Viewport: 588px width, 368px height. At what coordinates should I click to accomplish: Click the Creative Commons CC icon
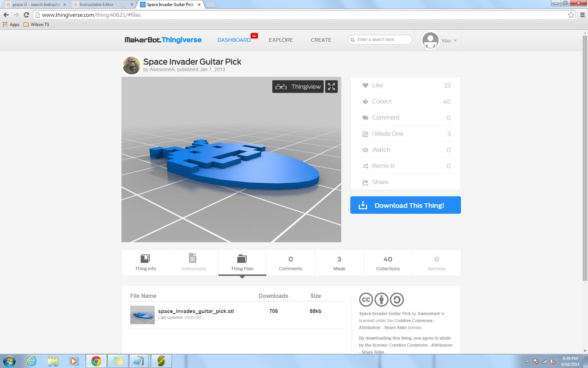(x=366, y=300)
